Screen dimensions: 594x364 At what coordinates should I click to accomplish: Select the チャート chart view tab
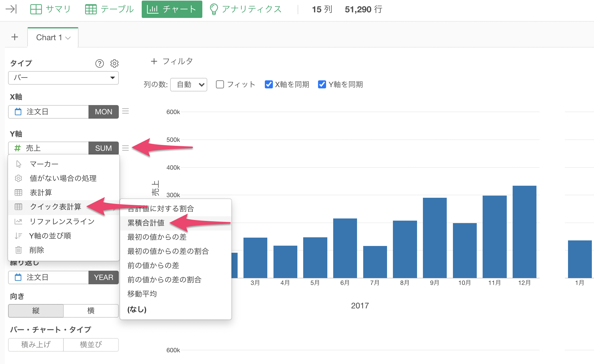172,9
